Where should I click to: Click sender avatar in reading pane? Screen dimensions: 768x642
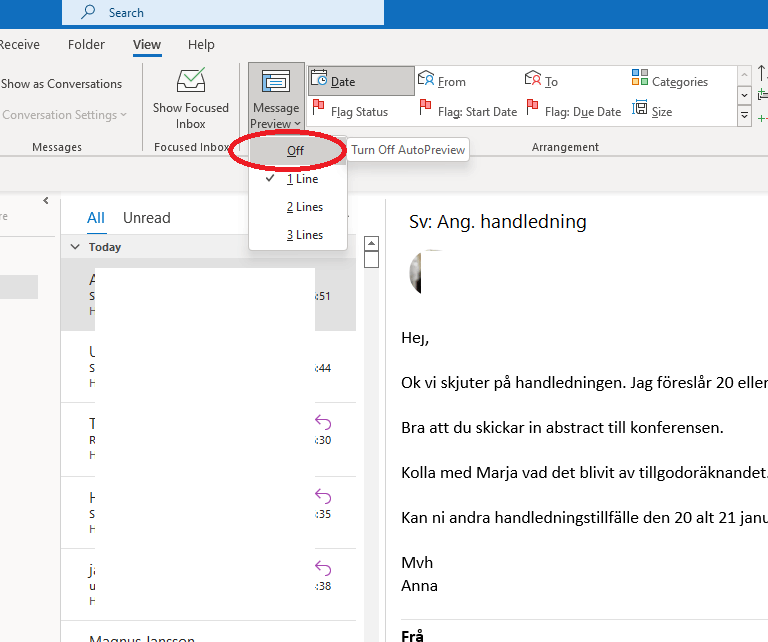click(x=415, y=272)
